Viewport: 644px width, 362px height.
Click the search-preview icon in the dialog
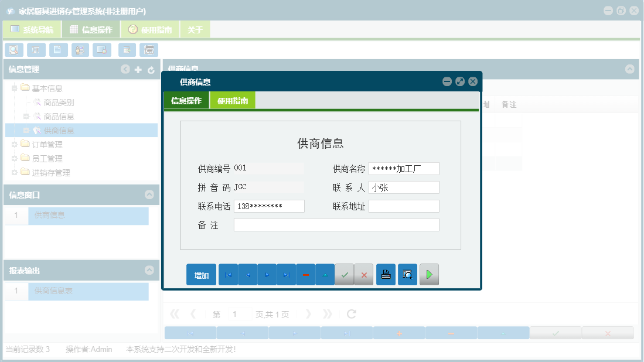tap(407, 275)
